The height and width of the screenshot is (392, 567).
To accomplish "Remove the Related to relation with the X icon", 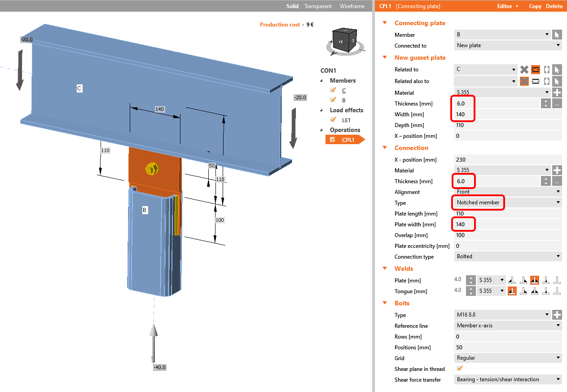I will coord(524,70).
